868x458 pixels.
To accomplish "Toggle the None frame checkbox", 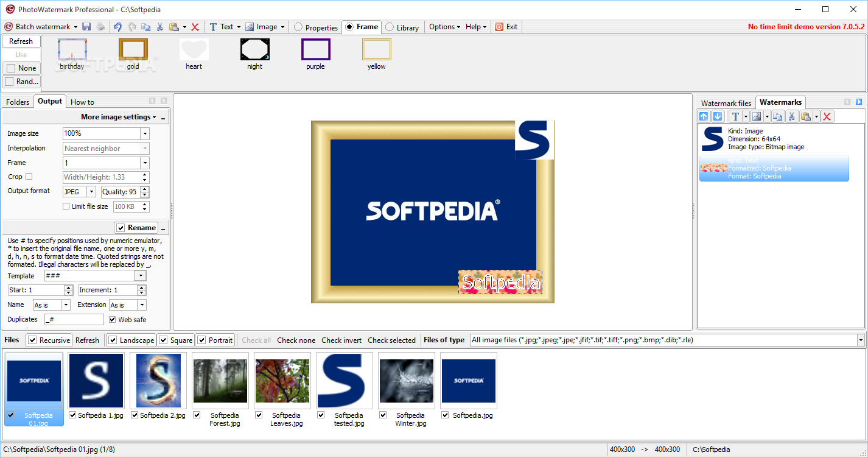I will [10, 68].
